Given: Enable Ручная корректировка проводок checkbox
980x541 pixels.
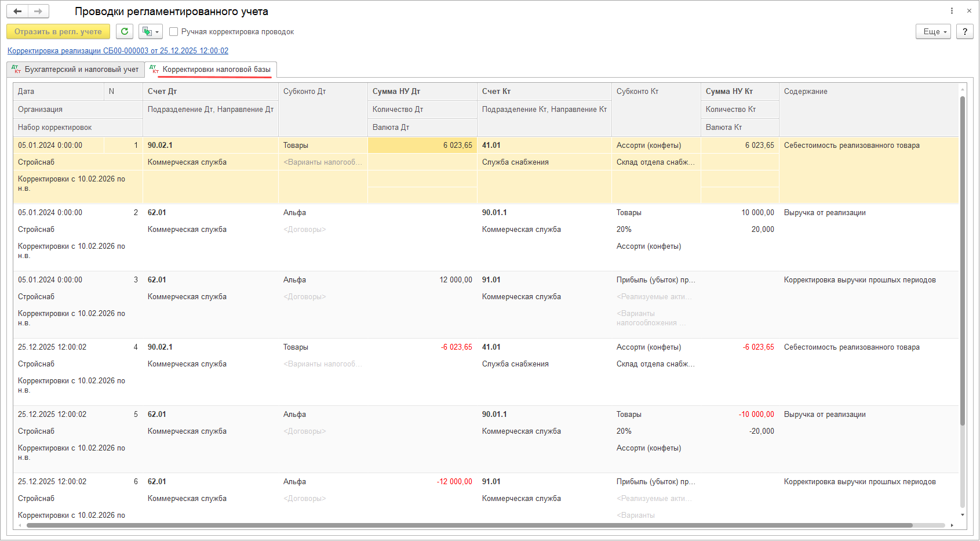Looking at the screenshot, I should click(174, 32).
